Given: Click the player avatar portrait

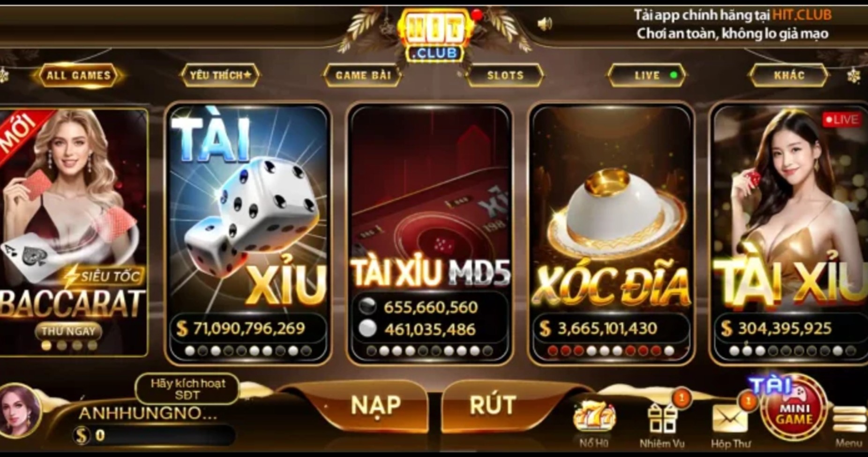Looking at the screenshot, I should [20, 411].
